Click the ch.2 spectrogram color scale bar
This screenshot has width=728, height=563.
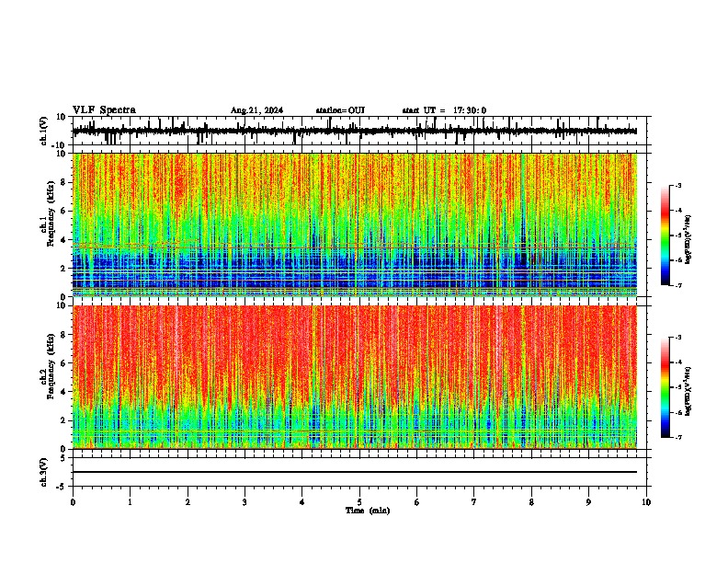pyautogui.click(x=665, y=387)
